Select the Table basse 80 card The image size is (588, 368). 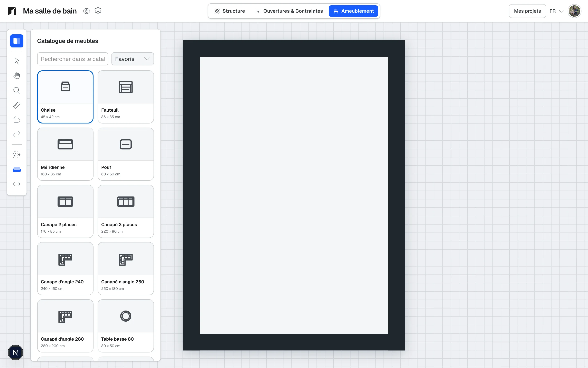pos(126,326)
